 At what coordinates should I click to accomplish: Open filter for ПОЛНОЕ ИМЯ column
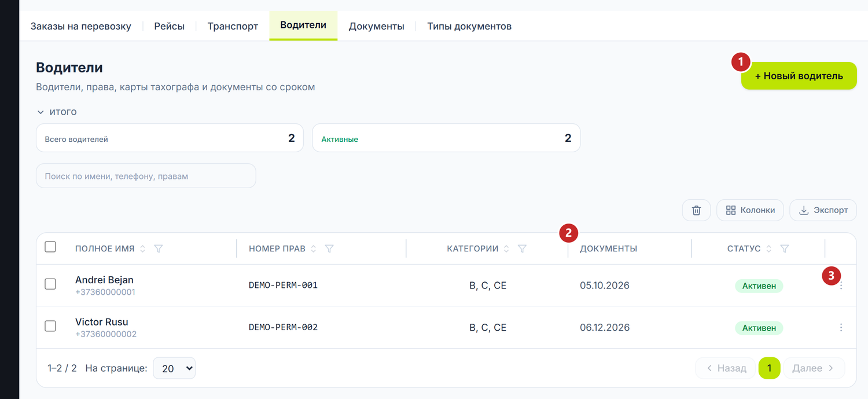tap(159, 248)
